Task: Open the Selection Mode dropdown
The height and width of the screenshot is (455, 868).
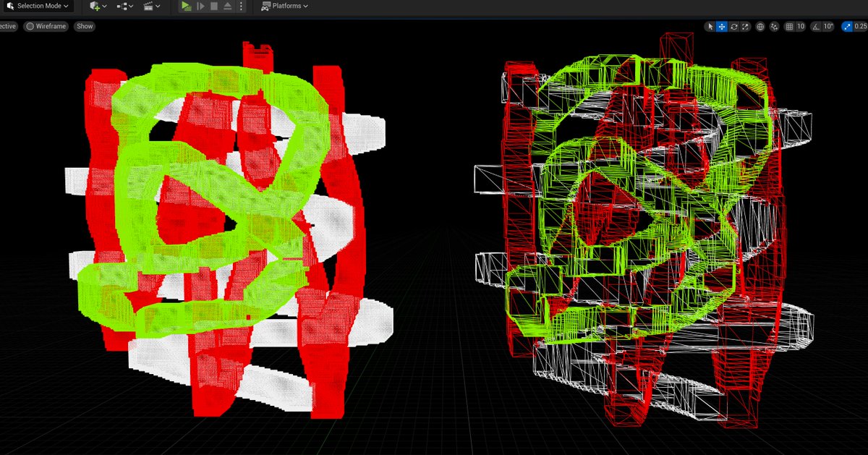Action: [x=38, y=6]
